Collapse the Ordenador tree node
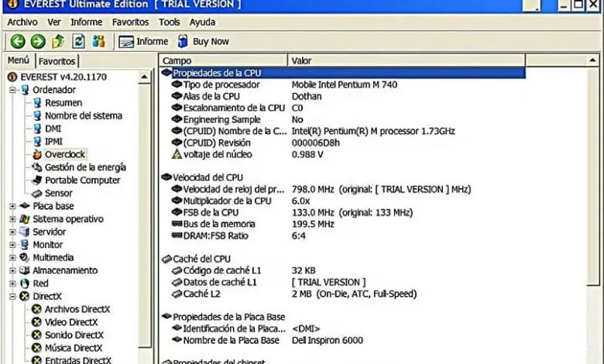 (x=12, y=90)
